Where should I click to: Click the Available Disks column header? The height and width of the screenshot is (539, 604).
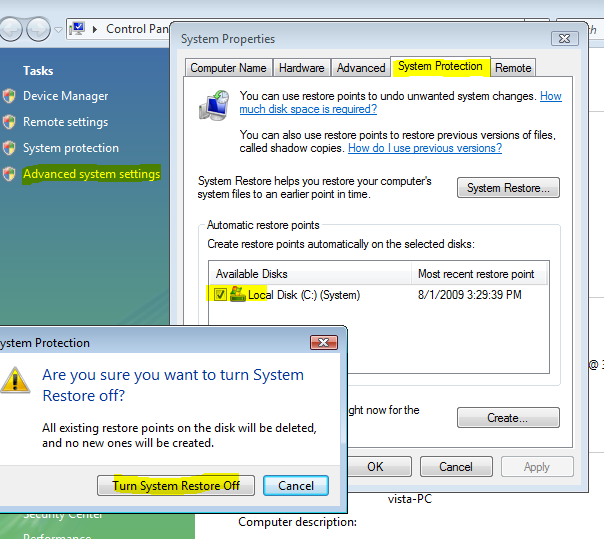click(x=310, y=274)
